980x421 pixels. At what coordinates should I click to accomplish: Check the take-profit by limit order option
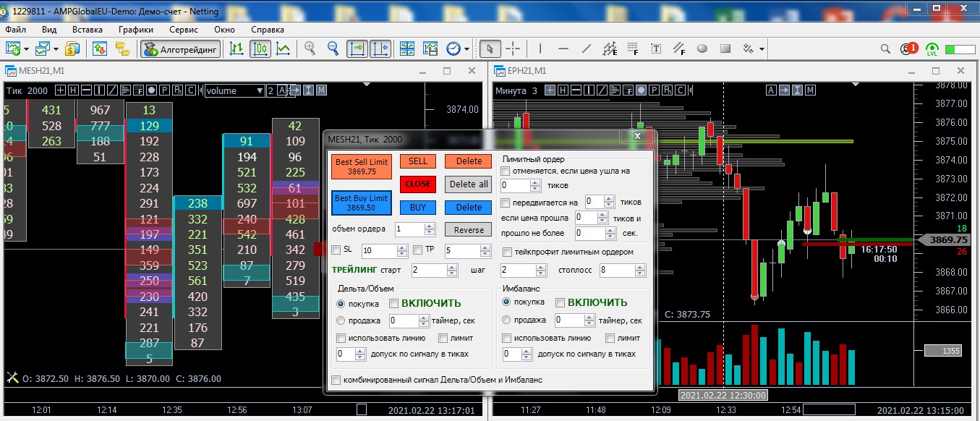click(507, 252)
